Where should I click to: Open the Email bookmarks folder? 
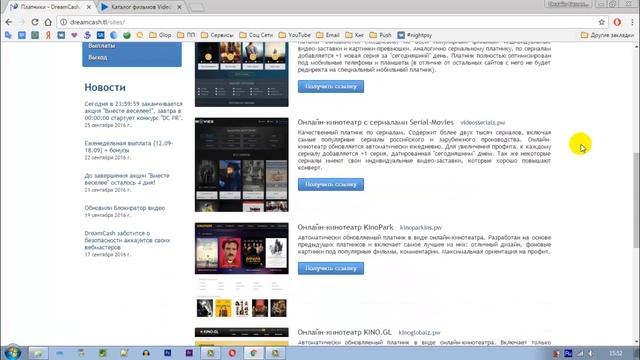pyautogui.click(x=328, y=35)
